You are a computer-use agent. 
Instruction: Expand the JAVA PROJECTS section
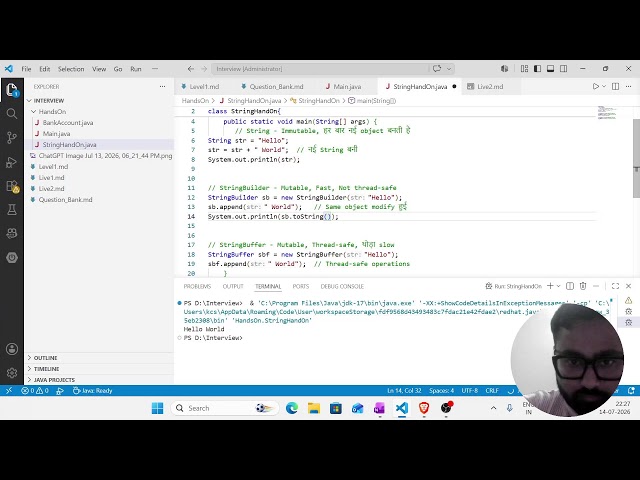[54, 380]
